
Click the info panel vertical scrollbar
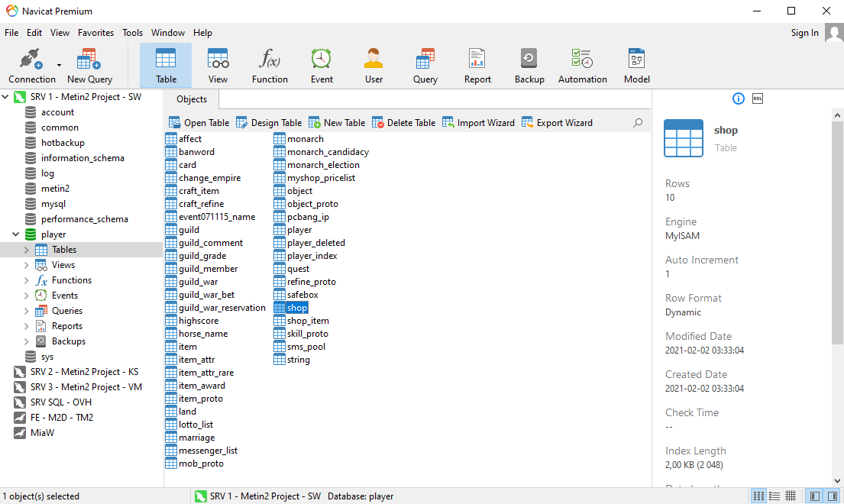[x=837, y=229]
